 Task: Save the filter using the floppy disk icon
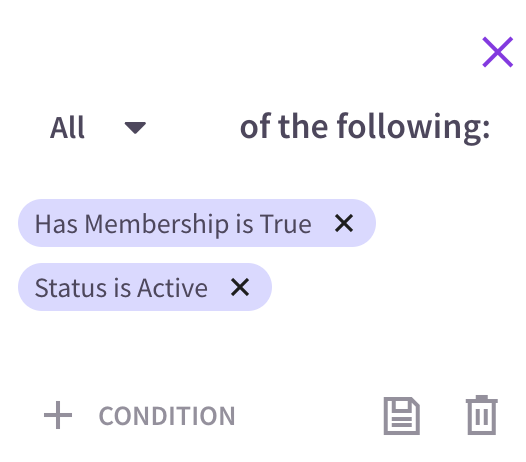pyautogui.click(x=402, y=416)
